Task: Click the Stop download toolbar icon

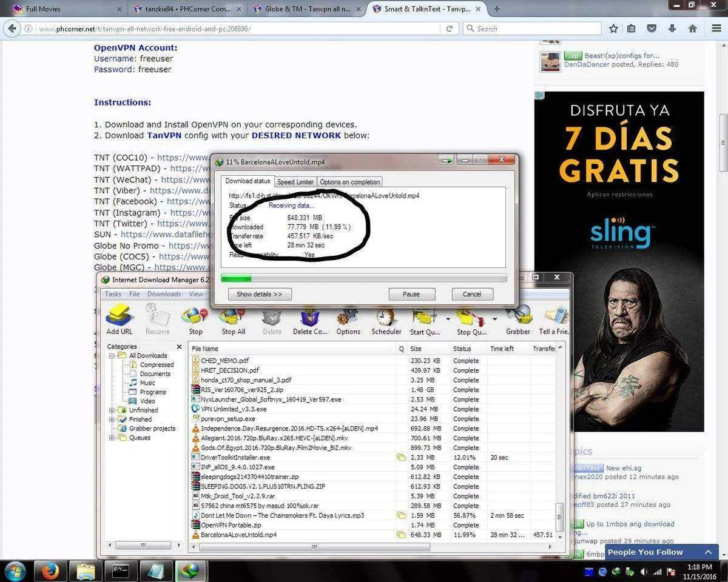Action: pos(195,321)
